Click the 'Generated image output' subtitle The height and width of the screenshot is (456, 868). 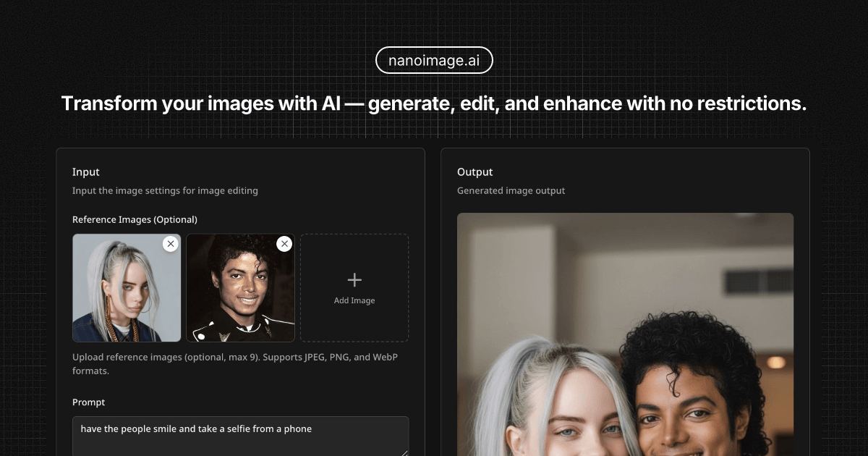511,191
